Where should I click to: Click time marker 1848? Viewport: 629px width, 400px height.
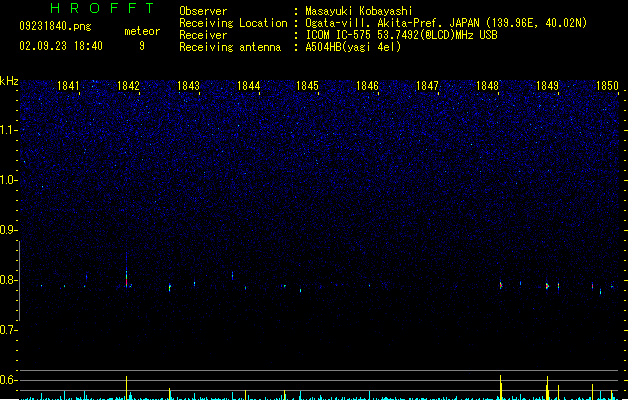click(487, 86)
